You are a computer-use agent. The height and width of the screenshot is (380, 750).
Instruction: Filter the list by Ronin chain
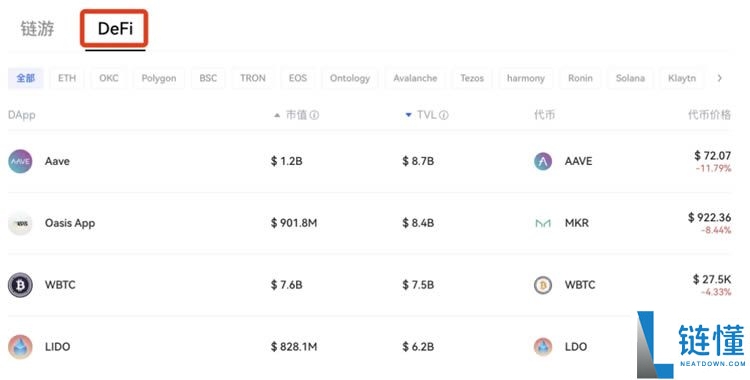(580, 78)
